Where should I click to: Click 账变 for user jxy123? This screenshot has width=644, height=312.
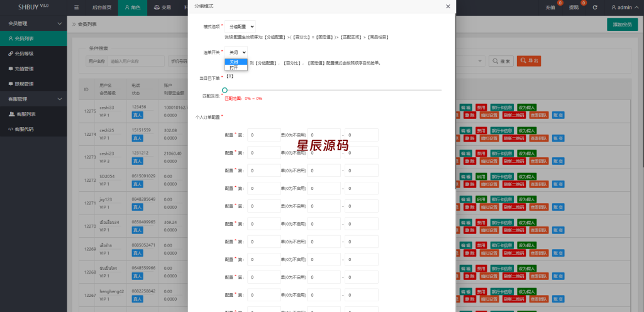pyautogui.click(x=558, y=208)
